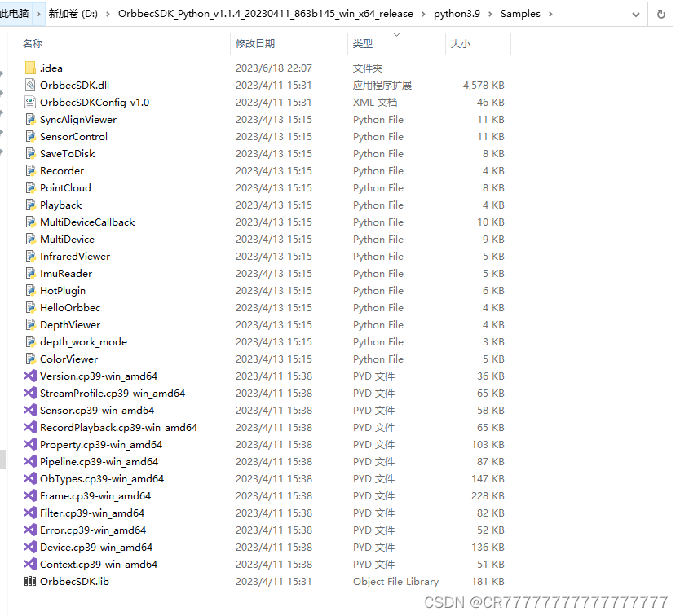Screen dimensions: 680x616
Task: Select the Sensor.cp39-win_amd64 PYD icon
Action: 30,410
